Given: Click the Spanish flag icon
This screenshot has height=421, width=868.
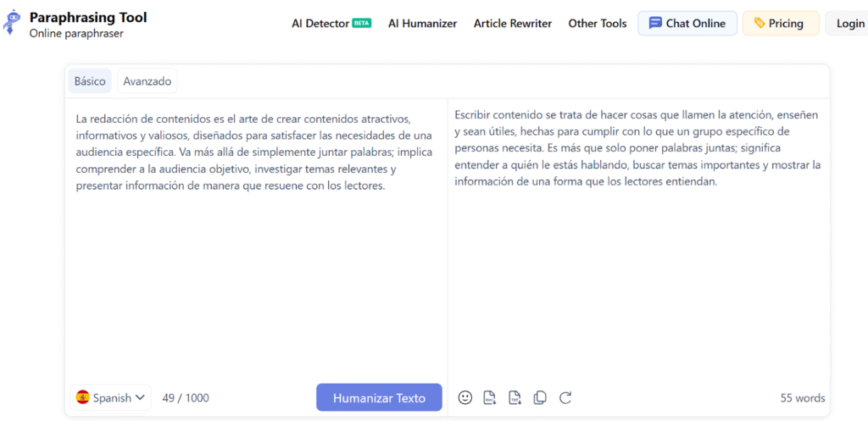Looking at the screenshot, I should coord(83,397).
